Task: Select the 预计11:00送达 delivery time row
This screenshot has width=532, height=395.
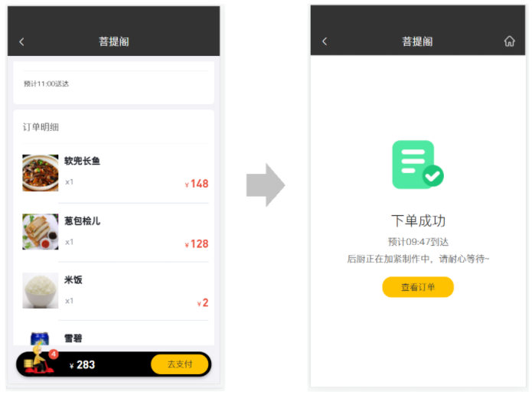Action: [x=113, y=83]
